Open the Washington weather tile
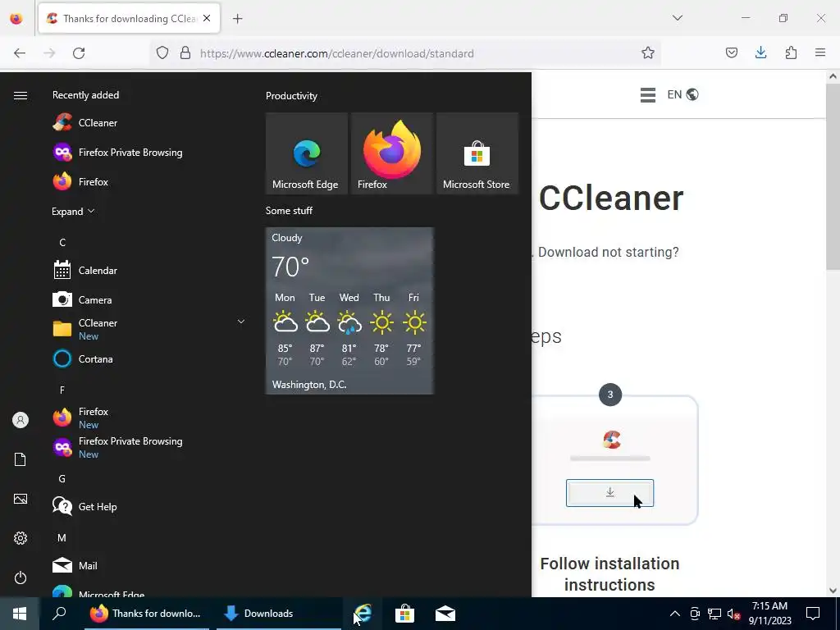This screenshot has width=840, height=630. tap(349, 311)
